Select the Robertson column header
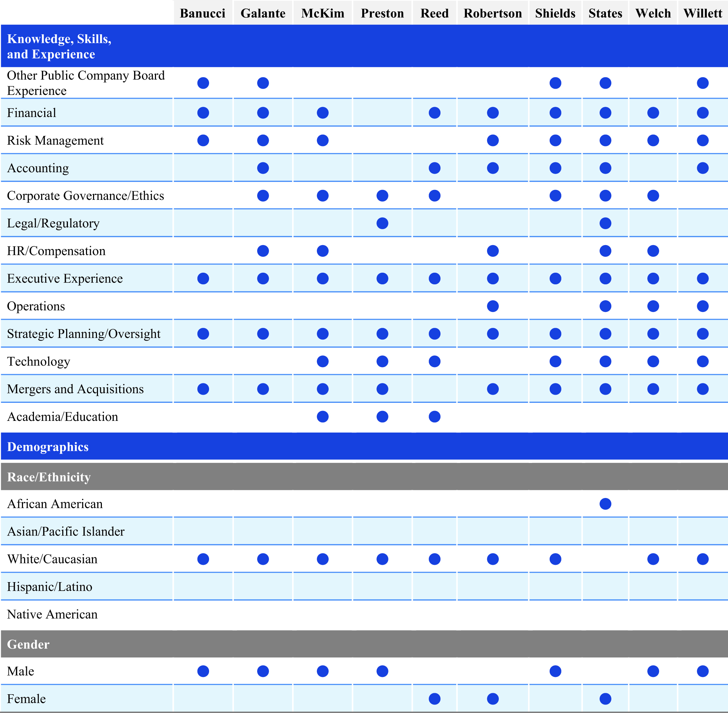This screenshot has width=728, height=713. pyautogui.click(x=492, y=13)
